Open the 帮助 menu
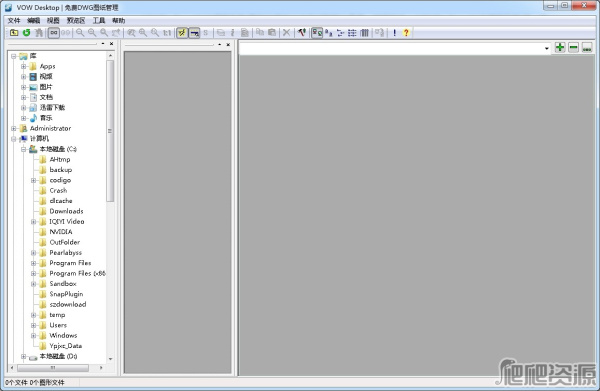The image size is (600, 391). pyautogui.click(x=118, y=20)
